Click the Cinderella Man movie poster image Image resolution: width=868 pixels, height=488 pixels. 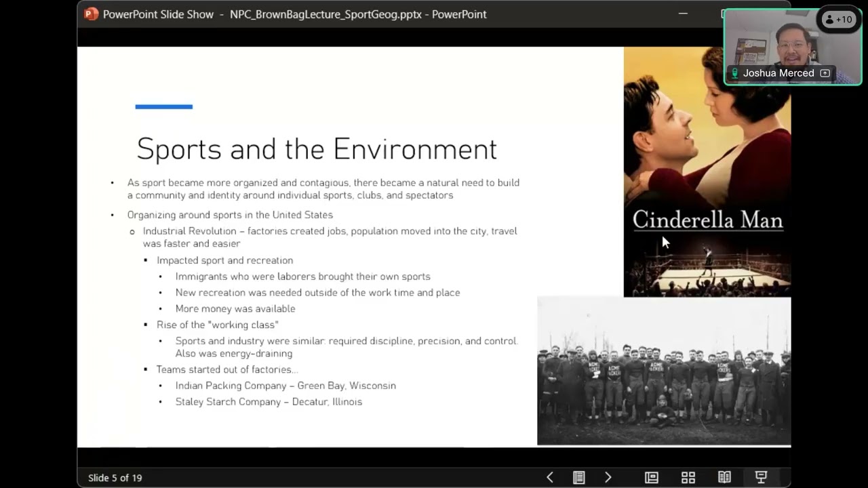point(707,171)
